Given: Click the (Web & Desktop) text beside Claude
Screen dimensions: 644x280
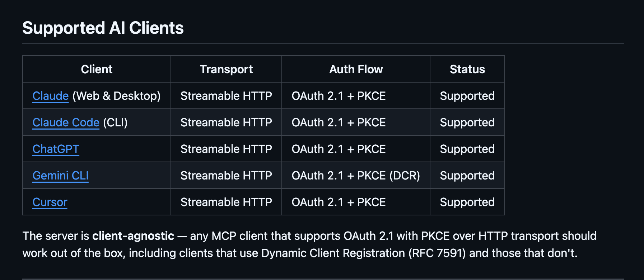Looking at the screenshot, I should tap(116, 96).
